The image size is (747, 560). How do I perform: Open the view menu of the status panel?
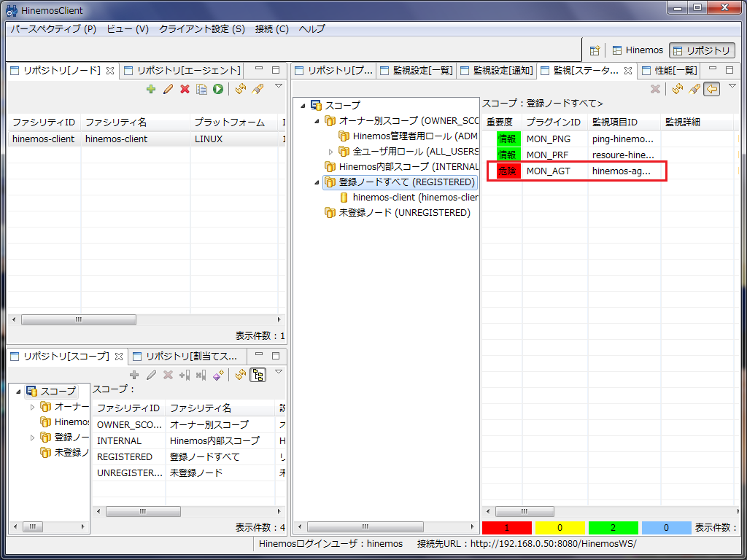click(732, 86)
